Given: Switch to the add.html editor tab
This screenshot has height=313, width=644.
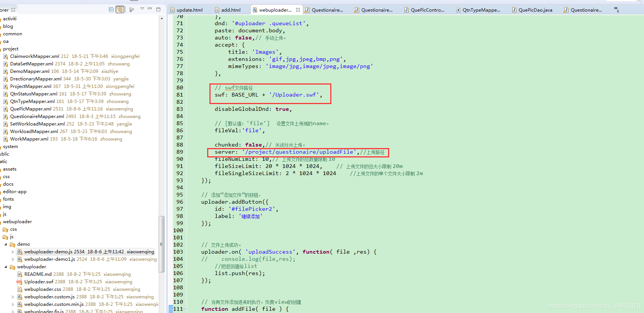Looking at the screenshot, I should coord(228,10).
